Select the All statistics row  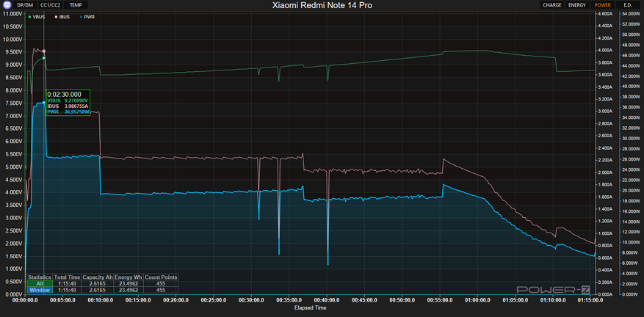[102, 283]
